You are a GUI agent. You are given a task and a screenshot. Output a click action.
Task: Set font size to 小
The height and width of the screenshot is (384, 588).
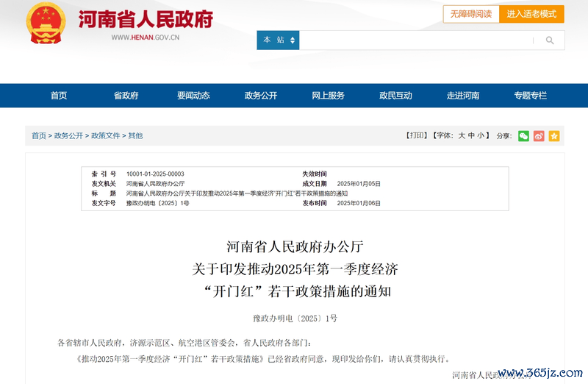481,135
